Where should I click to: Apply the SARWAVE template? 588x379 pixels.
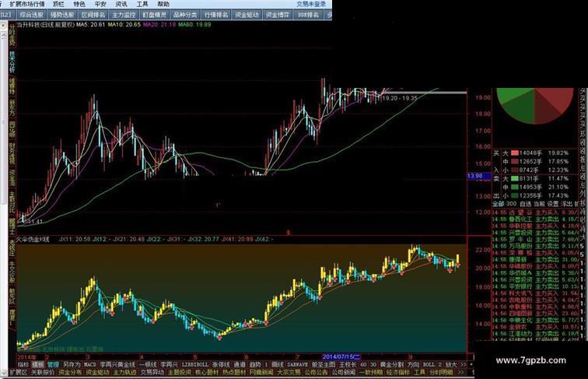[x=298, y=364]
